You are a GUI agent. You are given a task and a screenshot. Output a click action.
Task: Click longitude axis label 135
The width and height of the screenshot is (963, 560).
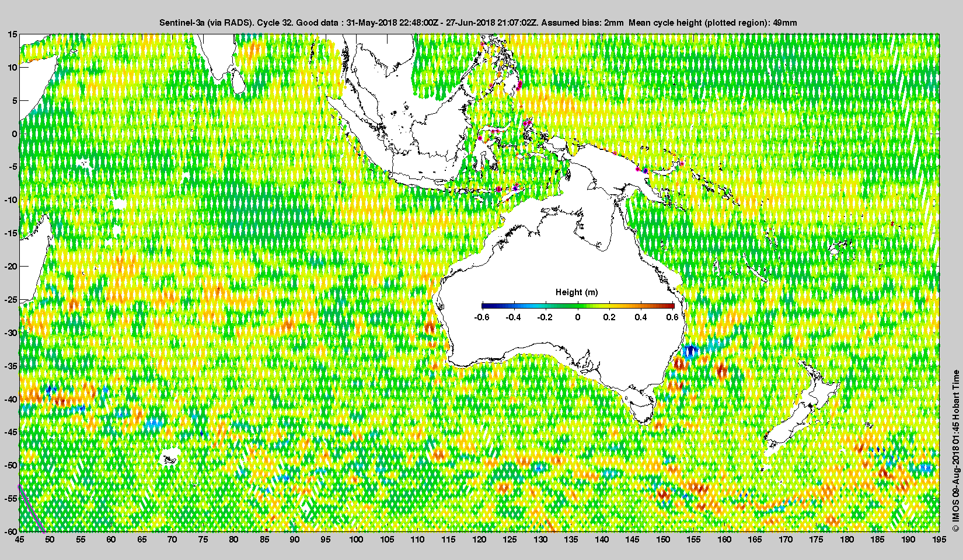[x=571, y=540]
